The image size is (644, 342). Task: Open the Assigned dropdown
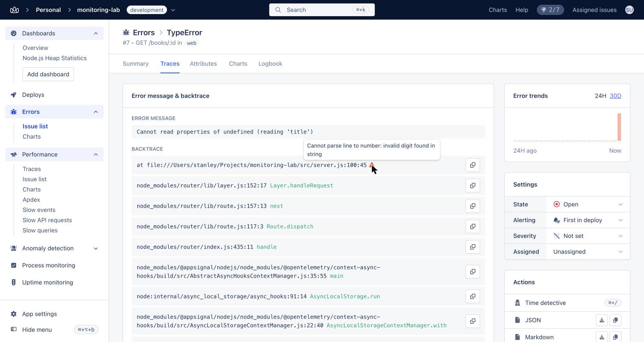588,252
